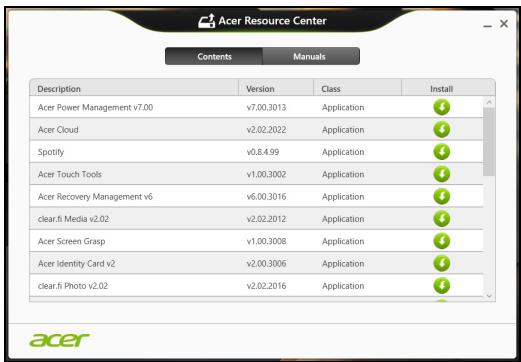Click version 'v0.8.4.99' cell

263,152
